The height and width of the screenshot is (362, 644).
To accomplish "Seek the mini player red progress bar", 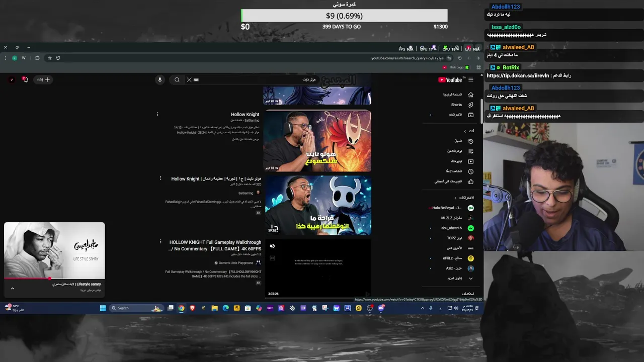I will [54, 278].
